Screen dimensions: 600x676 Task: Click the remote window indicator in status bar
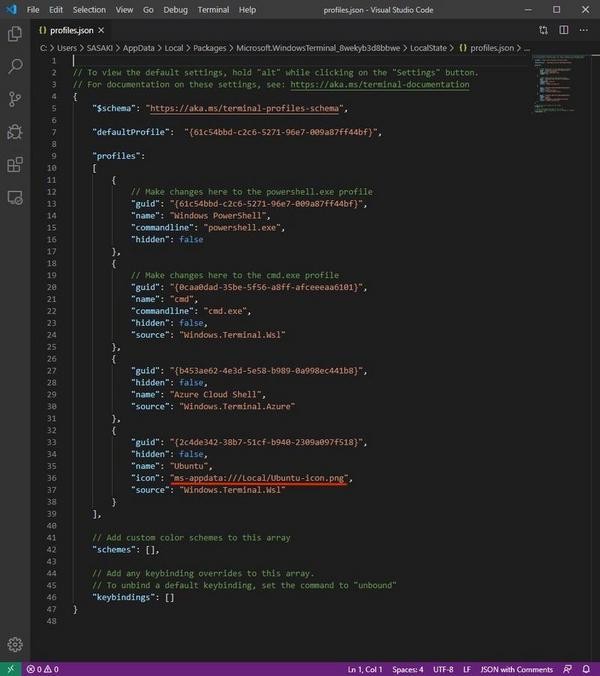pyautogui.click(x=11, y=669)
